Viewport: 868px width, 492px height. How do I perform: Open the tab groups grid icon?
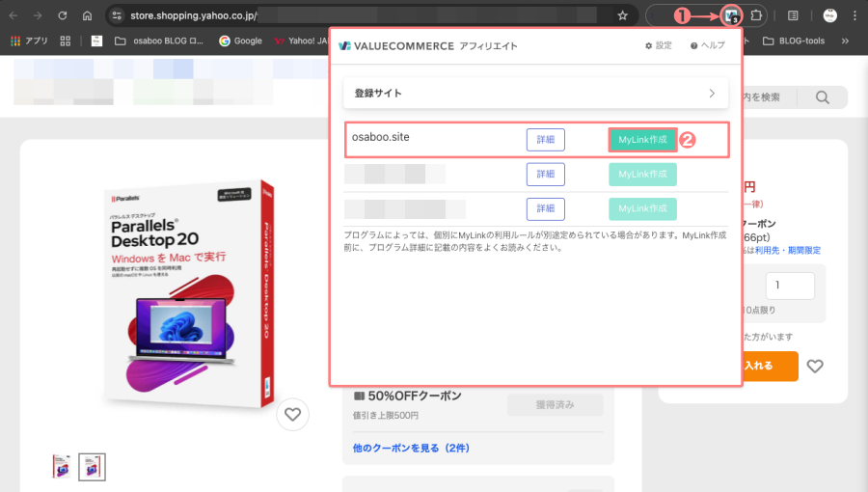66,41
